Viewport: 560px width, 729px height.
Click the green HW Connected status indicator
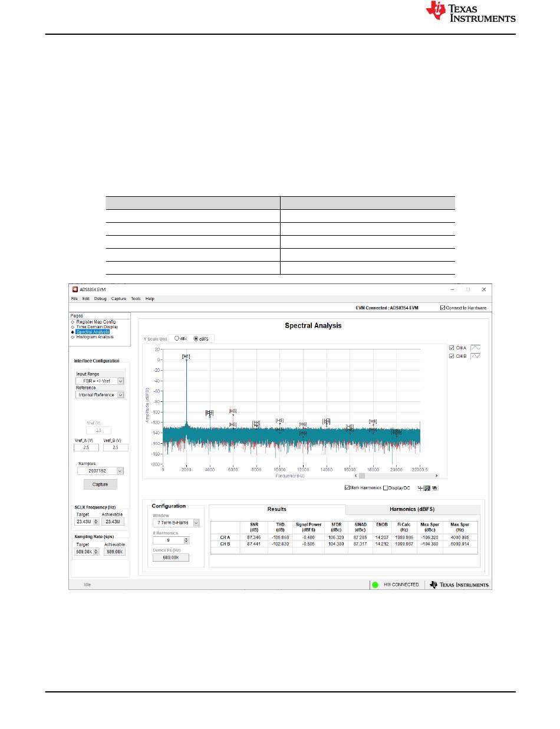pos(374,585)
